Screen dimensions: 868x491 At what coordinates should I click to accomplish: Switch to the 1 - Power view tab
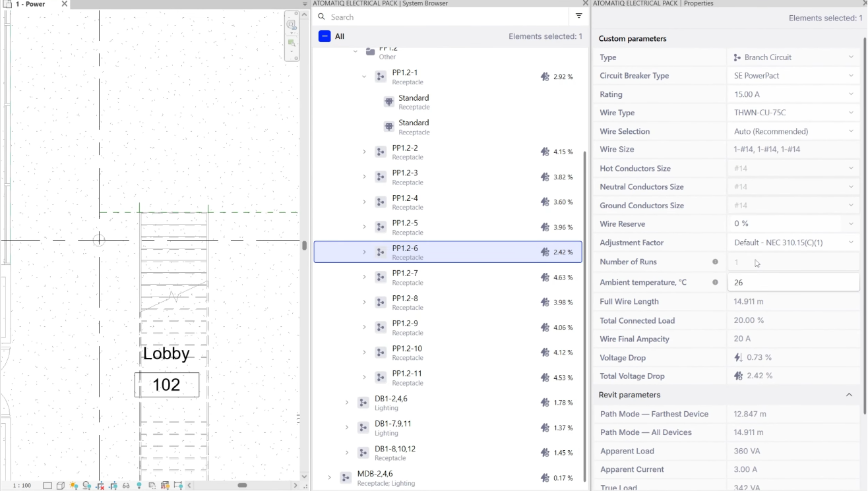[x=30, y=4]
